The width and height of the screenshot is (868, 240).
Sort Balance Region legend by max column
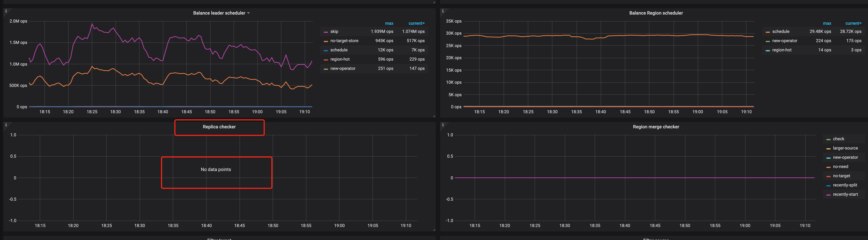coord(827,24)
